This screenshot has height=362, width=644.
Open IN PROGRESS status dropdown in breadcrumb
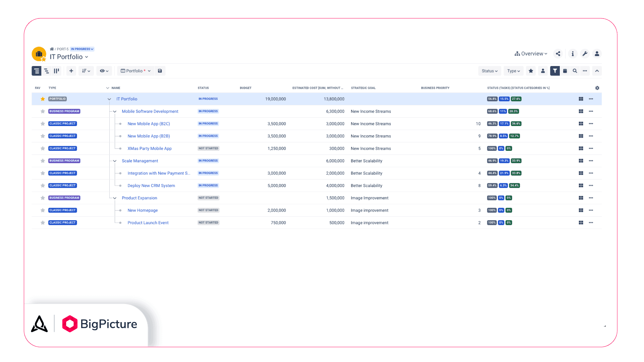pyautogui.click(x=82, y=49)
